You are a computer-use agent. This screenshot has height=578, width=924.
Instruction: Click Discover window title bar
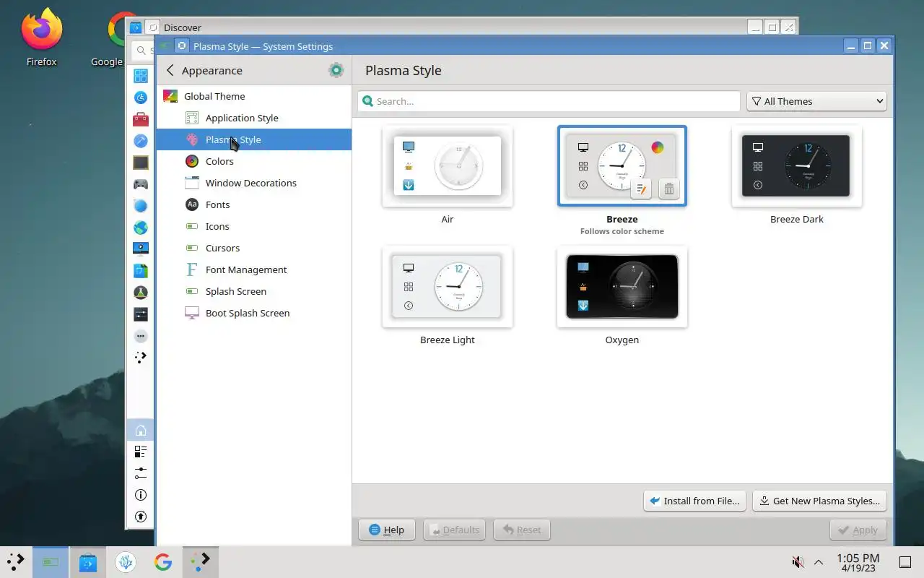tap(462, 27)
